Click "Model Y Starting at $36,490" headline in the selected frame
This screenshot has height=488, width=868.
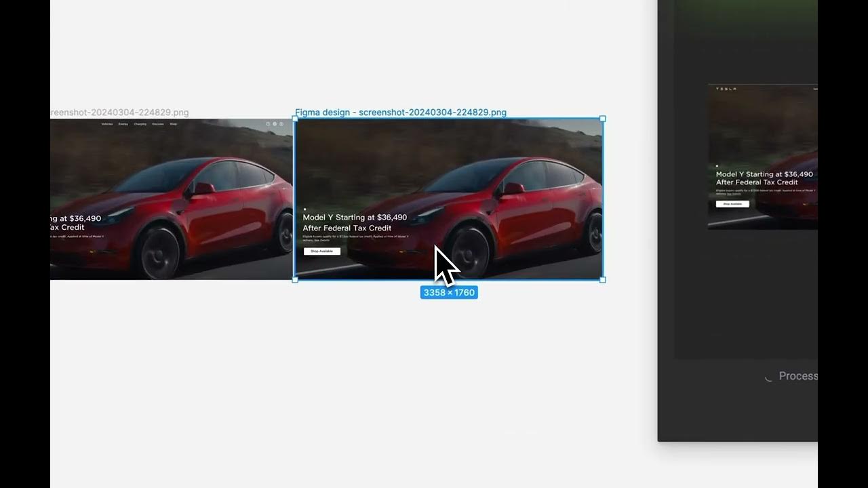click(x=355, y=218)
